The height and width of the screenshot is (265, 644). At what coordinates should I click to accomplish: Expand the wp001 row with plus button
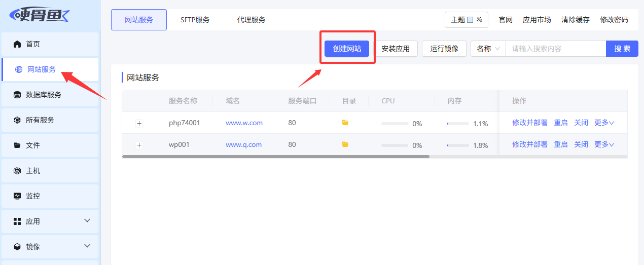click(x=139, y=145)
